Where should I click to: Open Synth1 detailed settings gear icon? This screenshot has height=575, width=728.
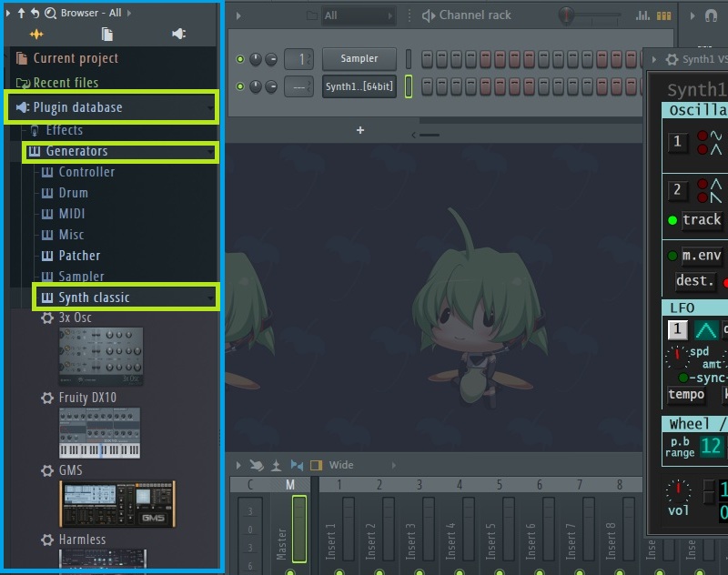[x=672, y=59]
